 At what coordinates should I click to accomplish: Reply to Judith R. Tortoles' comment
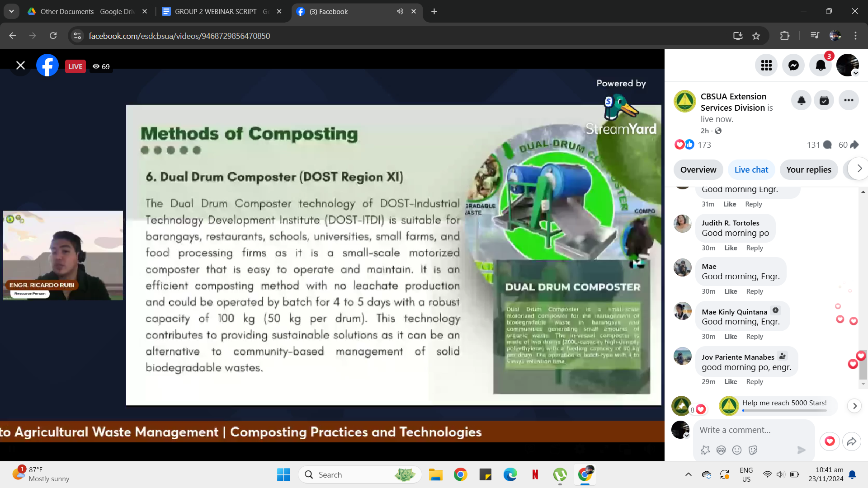(754, 248)
